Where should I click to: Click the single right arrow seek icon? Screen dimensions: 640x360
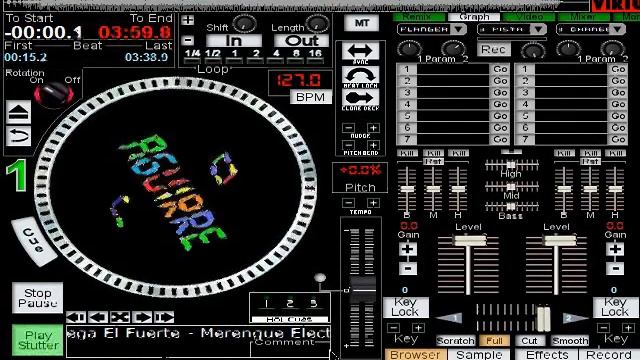[142, 317]
